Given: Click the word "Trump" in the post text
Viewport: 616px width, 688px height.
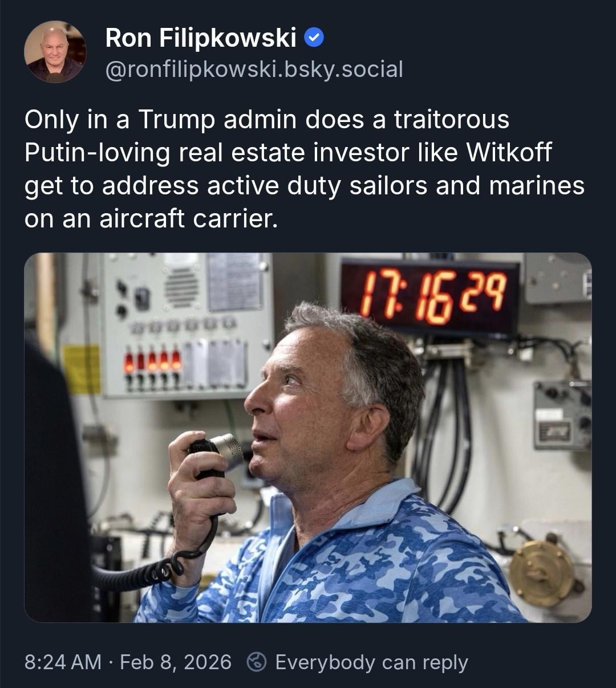Looking at the screenshot, I should point(176,120).
